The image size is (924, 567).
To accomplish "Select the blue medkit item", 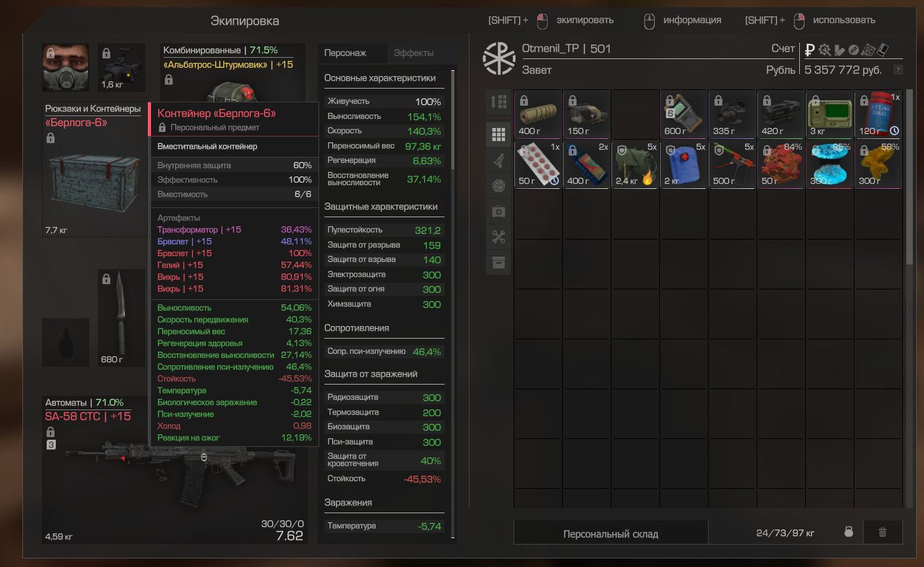I will pos(684,165).
